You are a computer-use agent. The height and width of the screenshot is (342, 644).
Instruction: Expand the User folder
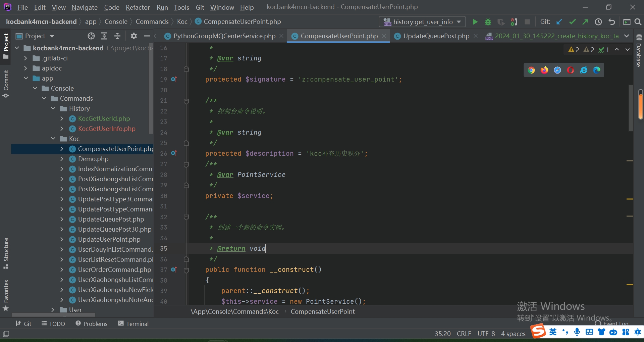[x=53, y=310]
